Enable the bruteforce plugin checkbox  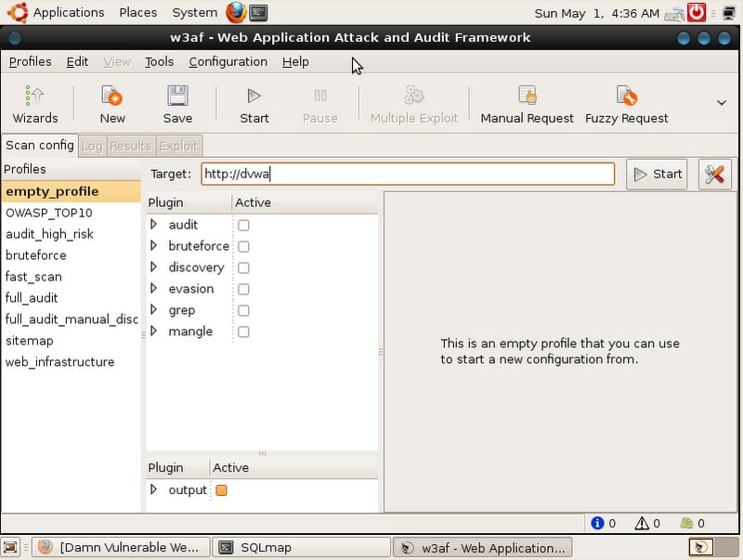point(243,246)
